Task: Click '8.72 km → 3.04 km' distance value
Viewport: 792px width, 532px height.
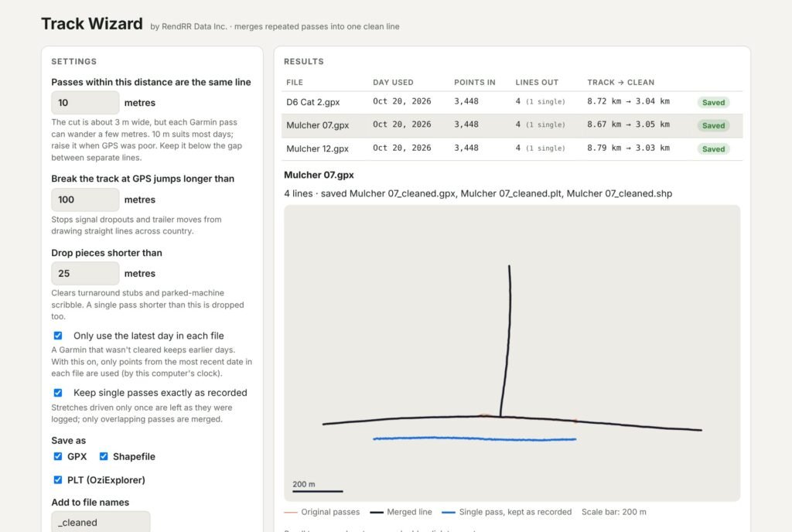Action: (x=628, y=101)
